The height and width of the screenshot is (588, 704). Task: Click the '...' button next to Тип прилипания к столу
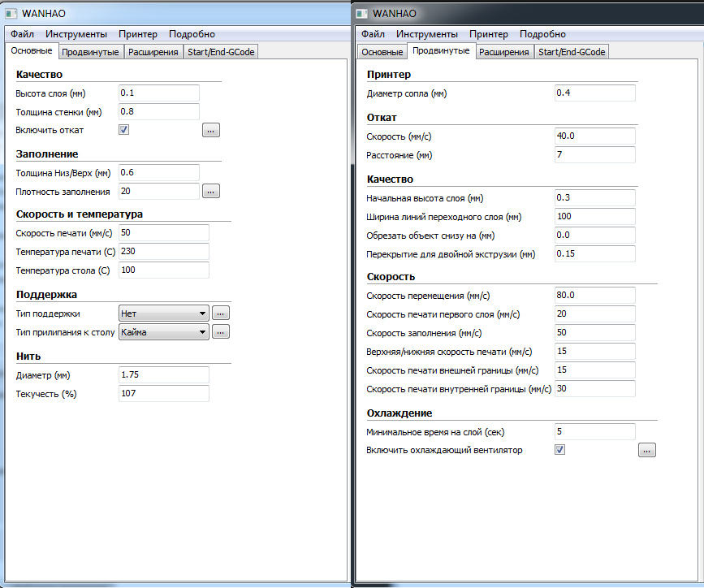(222, 331)
